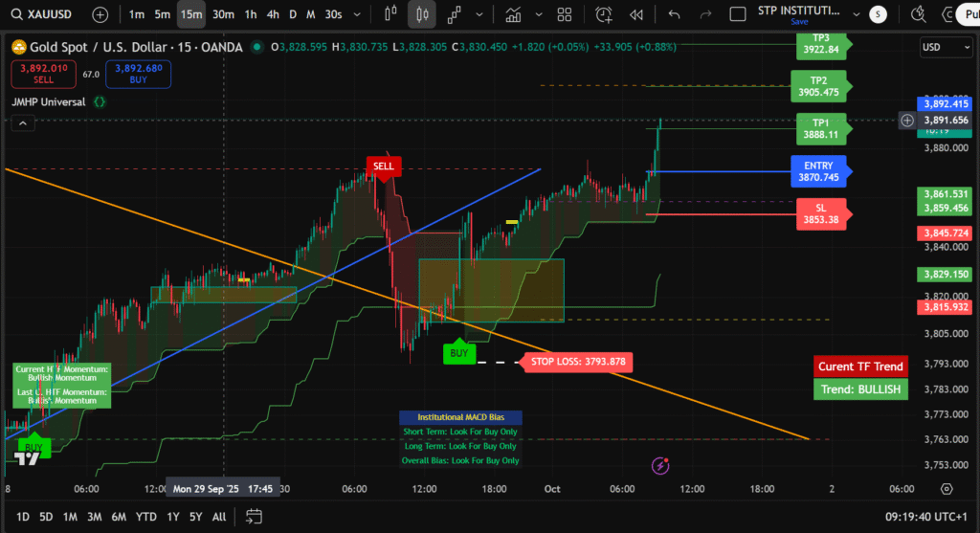Select the YTD date range tab
The width and height of the screenshot is (980, 533).
pos(145,517)
